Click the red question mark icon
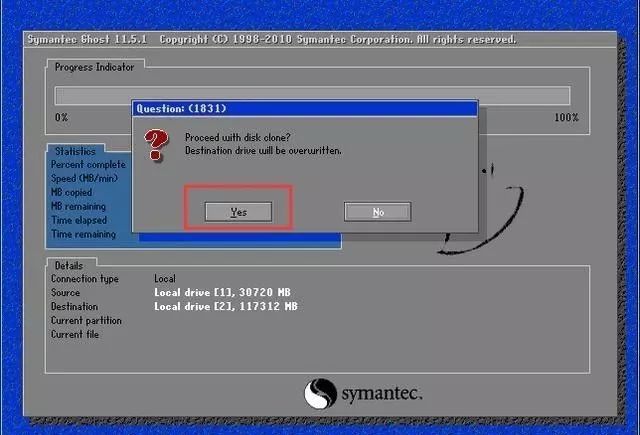 pos(156,145)
